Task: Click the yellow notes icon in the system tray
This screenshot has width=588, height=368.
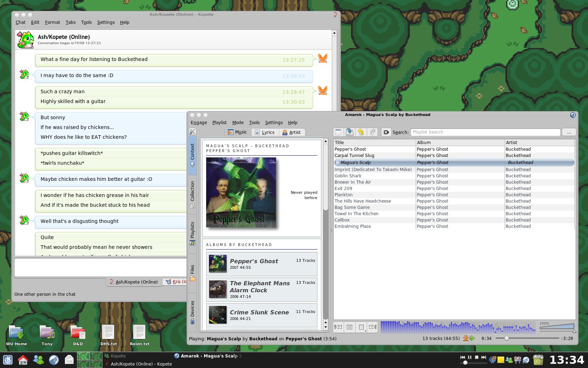Action: point(501,360)
